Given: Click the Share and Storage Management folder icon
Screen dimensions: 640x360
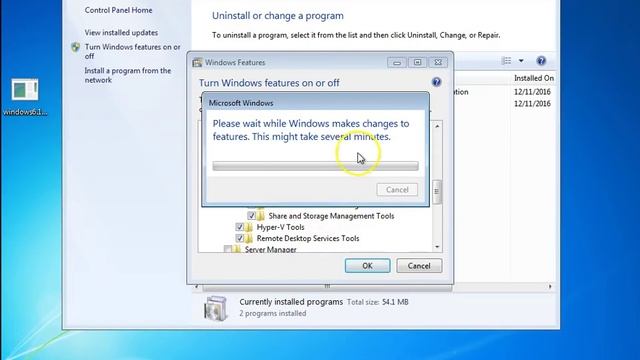Looking at the screenshot, I should pyautogui.click(x=261, y=216).
